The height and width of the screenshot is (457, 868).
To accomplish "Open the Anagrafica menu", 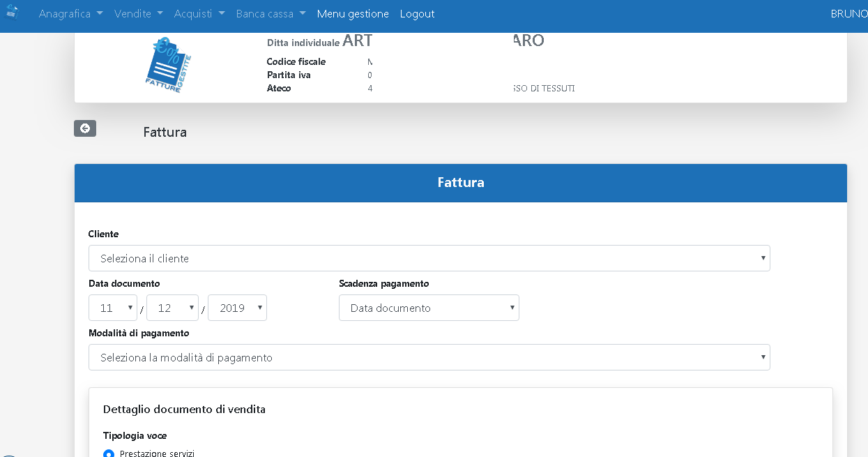I will pos(71,14).
